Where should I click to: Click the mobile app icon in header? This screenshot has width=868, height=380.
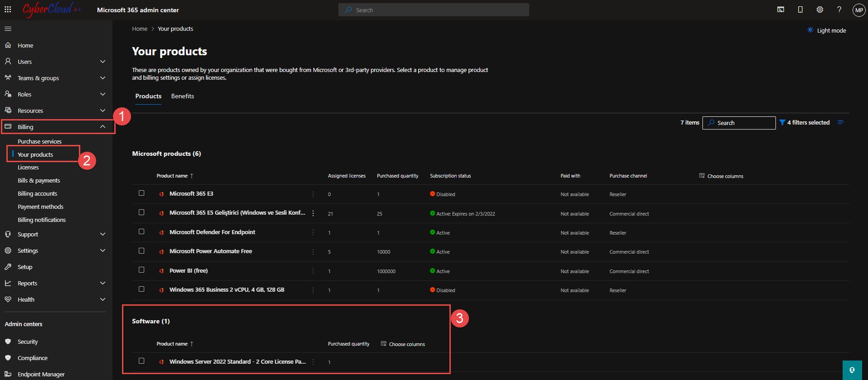tap(800, 10)
